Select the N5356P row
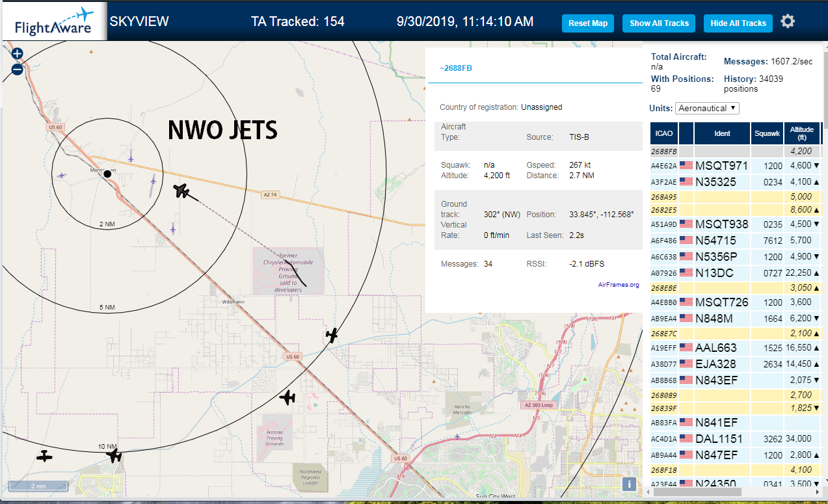Image resolution: width=828 pixels, height=504 pixels. [735, 257]
